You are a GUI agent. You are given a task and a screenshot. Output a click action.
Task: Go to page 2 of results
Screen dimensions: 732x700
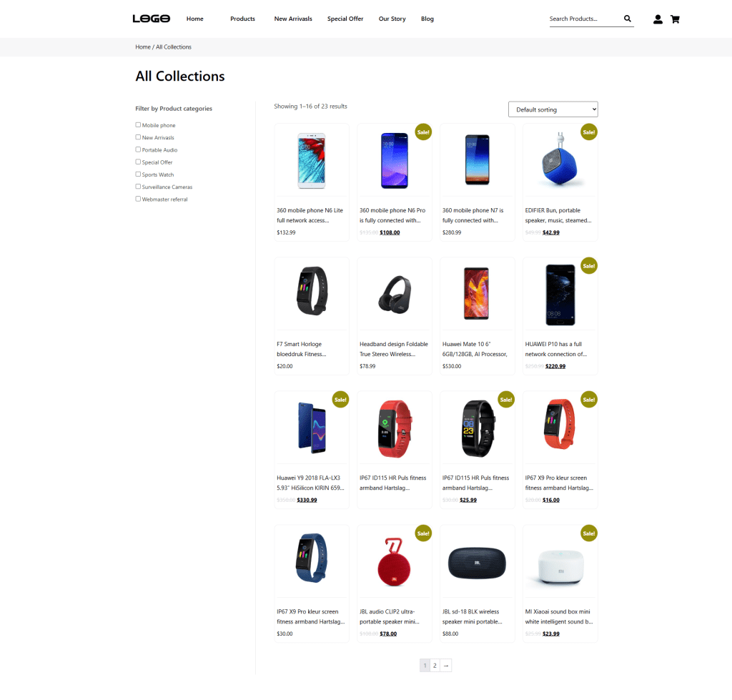tap(435, 666)
